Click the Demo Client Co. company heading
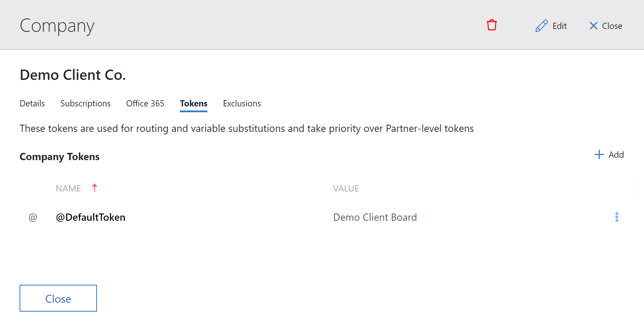The width and height of the screenshot is (644, 334). (x=73, y=75)
